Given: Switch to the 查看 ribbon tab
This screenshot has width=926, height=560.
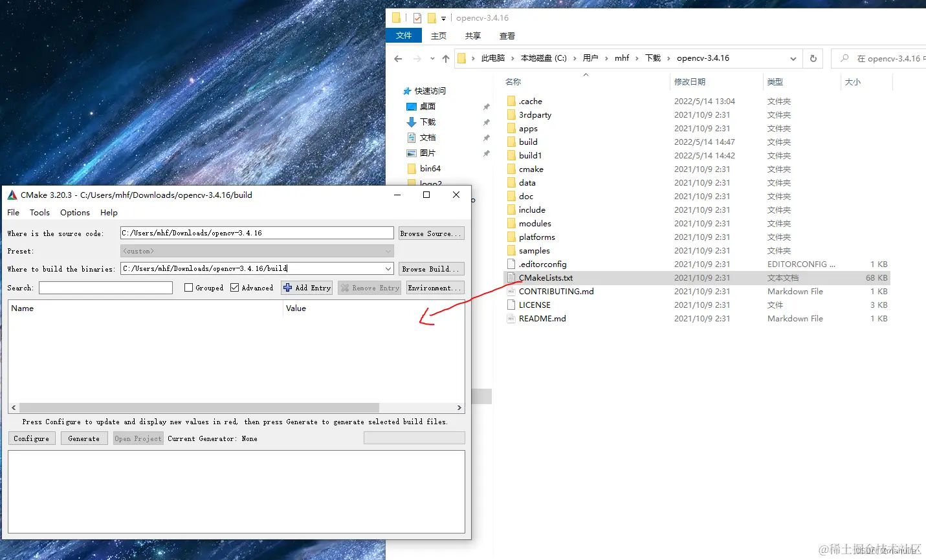Looking at the screenshot, I should tap(507, 36).
